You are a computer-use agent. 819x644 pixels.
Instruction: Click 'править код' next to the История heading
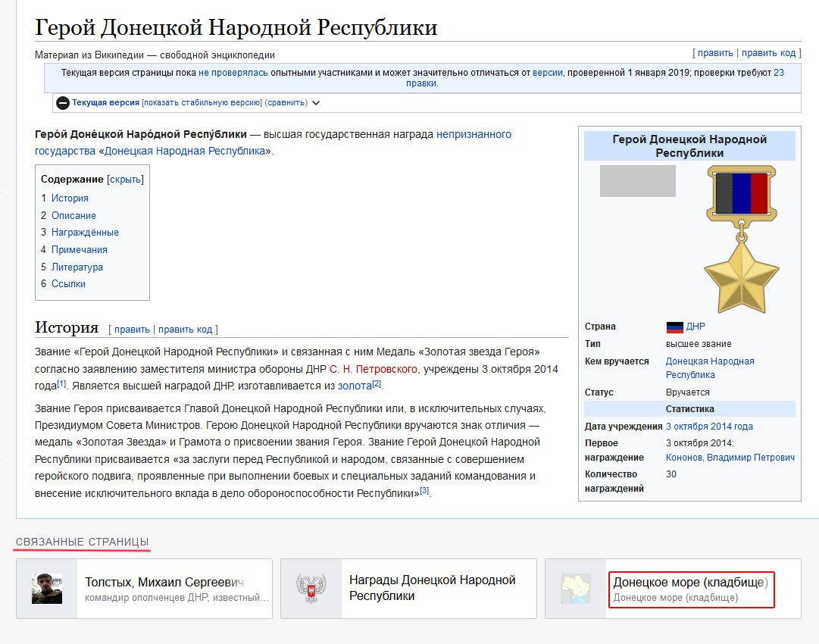pyautogui.click(x=185, y=330)
